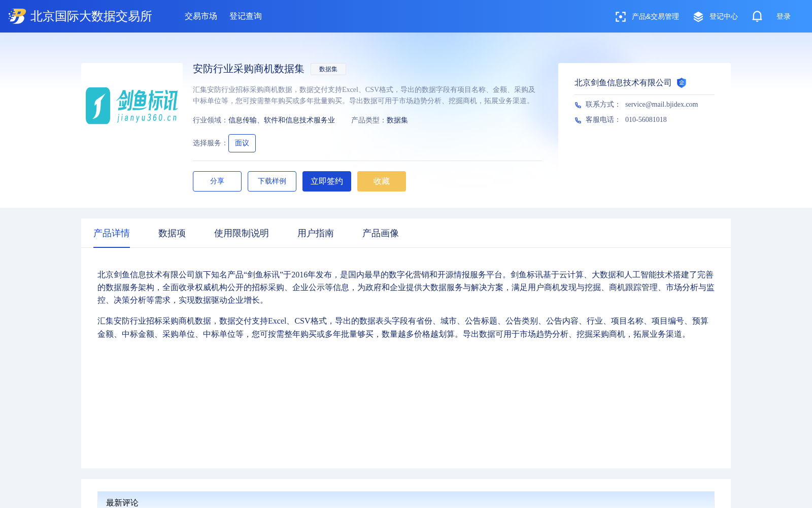This screenshot has width=812, height=508.
Task: Switch to the 使用限制说明 tab
Action: pyautogui.click(x=242, y=233)
